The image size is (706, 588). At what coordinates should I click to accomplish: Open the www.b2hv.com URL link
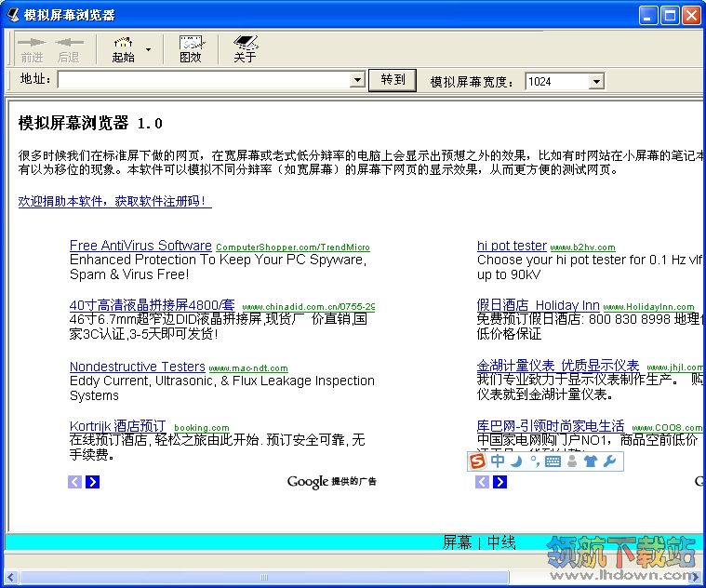point(582,247)
